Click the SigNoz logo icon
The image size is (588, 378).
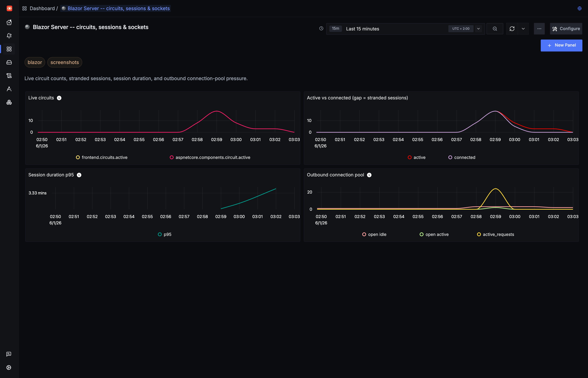tap(9, 8)
